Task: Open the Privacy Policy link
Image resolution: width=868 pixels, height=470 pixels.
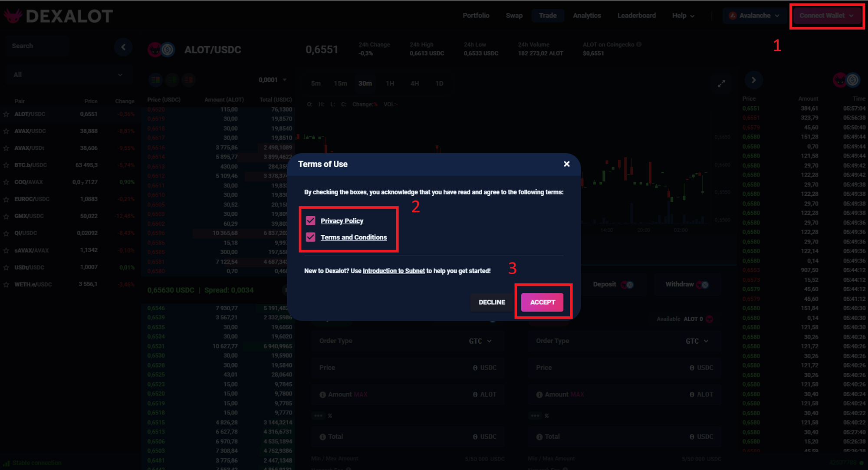Action: tap(342, 221)
